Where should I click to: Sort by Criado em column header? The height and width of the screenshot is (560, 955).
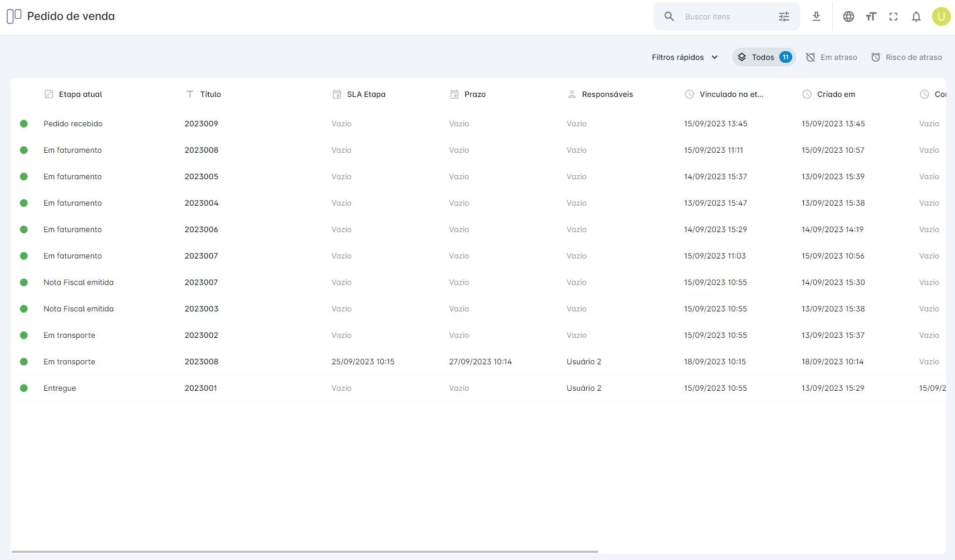point(836,94)
